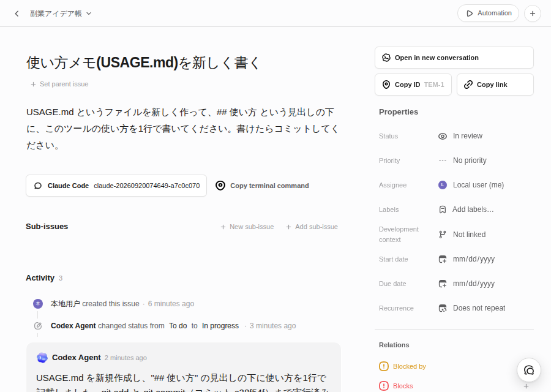551x392 pixels.
Task: Click the '2 minutes ago' comment timestamp
Action: (x=126, y=358)
